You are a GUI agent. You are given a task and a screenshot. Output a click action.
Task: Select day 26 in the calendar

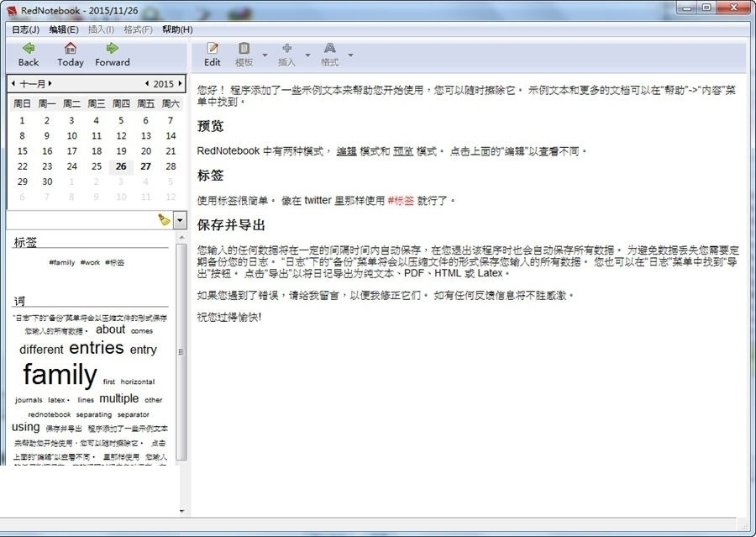pyautogui.click(x=121, y=166)
